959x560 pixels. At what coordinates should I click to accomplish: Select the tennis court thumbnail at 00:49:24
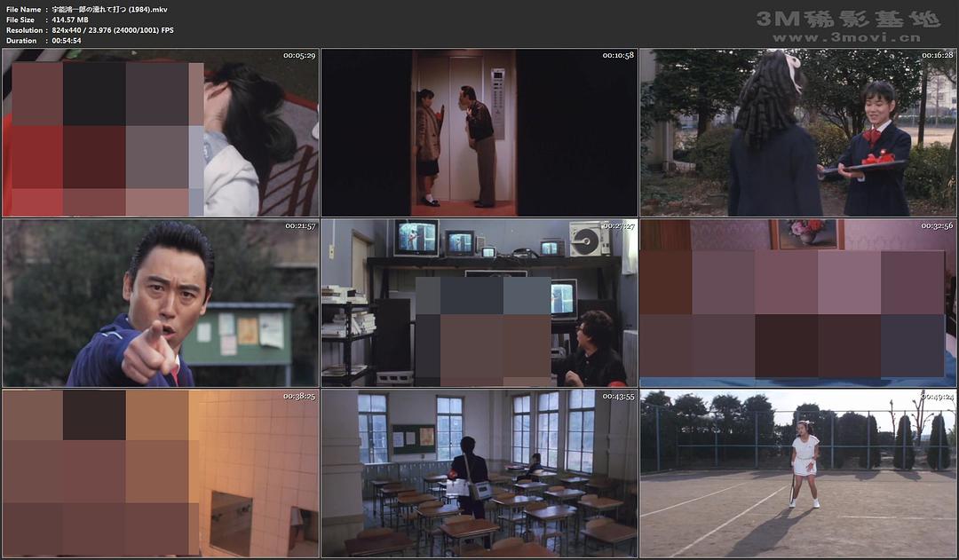click(x=799, y=470)
